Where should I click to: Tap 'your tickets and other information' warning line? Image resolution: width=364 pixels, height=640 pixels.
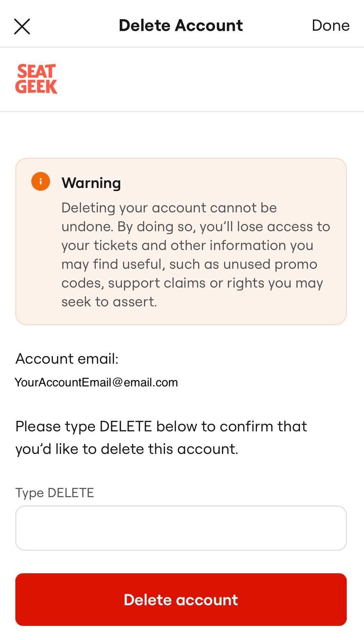(x=187, y=246)
